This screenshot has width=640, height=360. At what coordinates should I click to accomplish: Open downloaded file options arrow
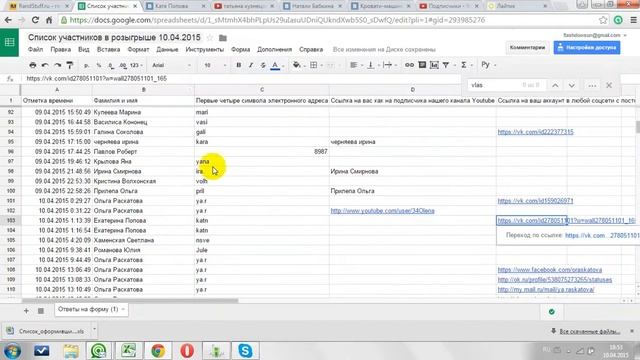[94, 329]
